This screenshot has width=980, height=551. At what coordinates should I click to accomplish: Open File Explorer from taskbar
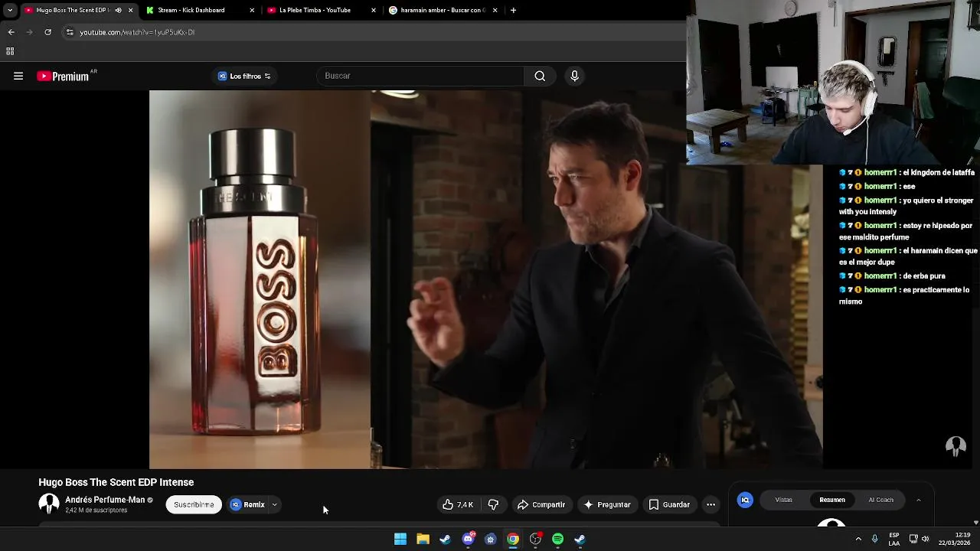(423, 540)
